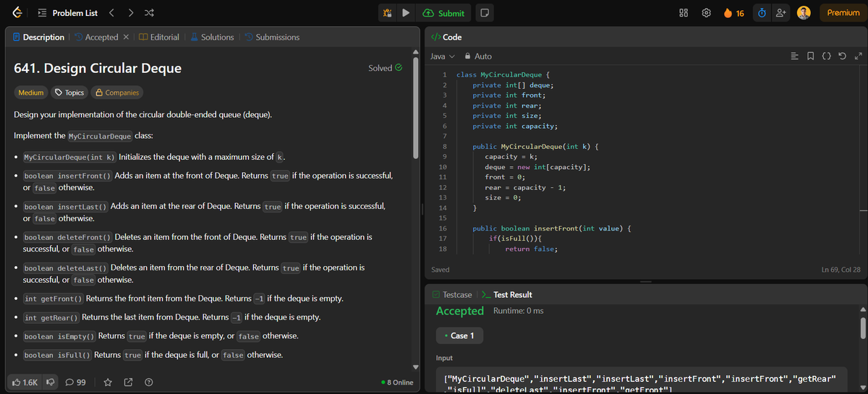The image size is (868, 394).
Task: Switch to the Test Result tab
Action: click(x=507, y=294)
